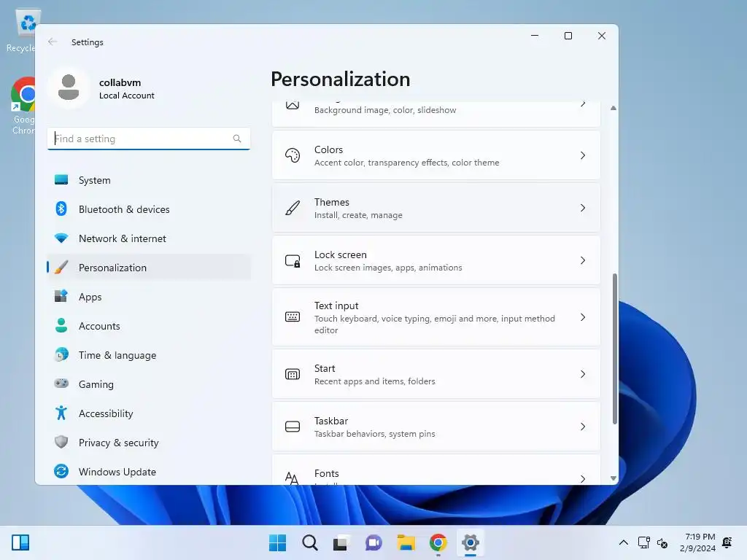Click the search magnifier in Find a setting
This screenshot has height=560, width=747.
click(237, 139)
